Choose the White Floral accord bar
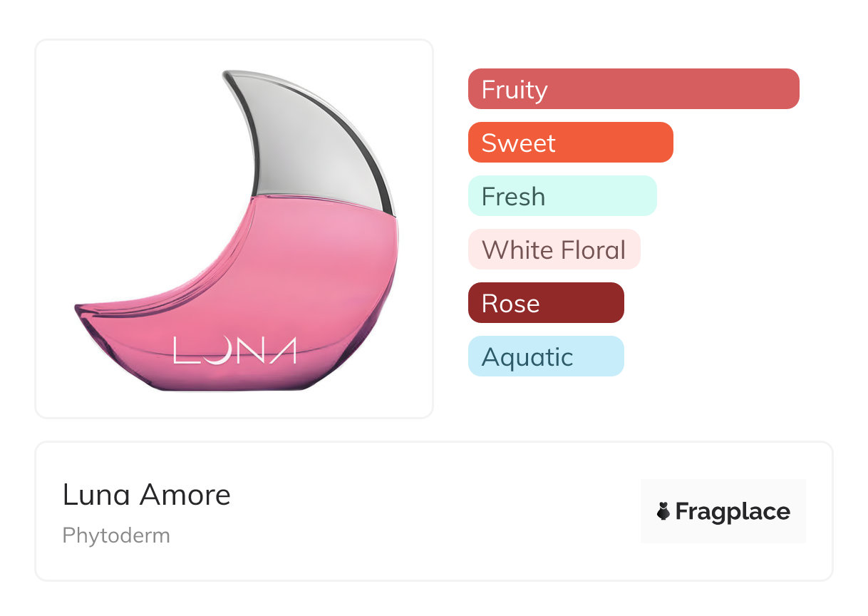This screenshot has height=616, width=868. point(554,250)
